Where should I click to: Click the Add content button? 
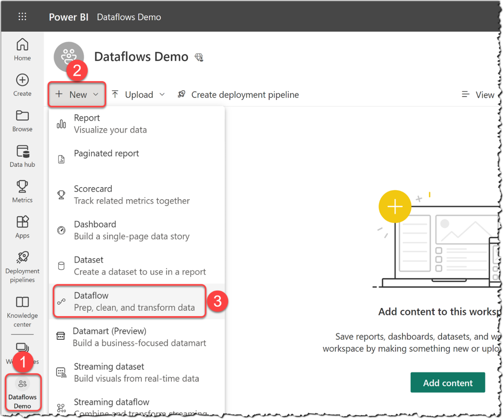pos(448,383)
